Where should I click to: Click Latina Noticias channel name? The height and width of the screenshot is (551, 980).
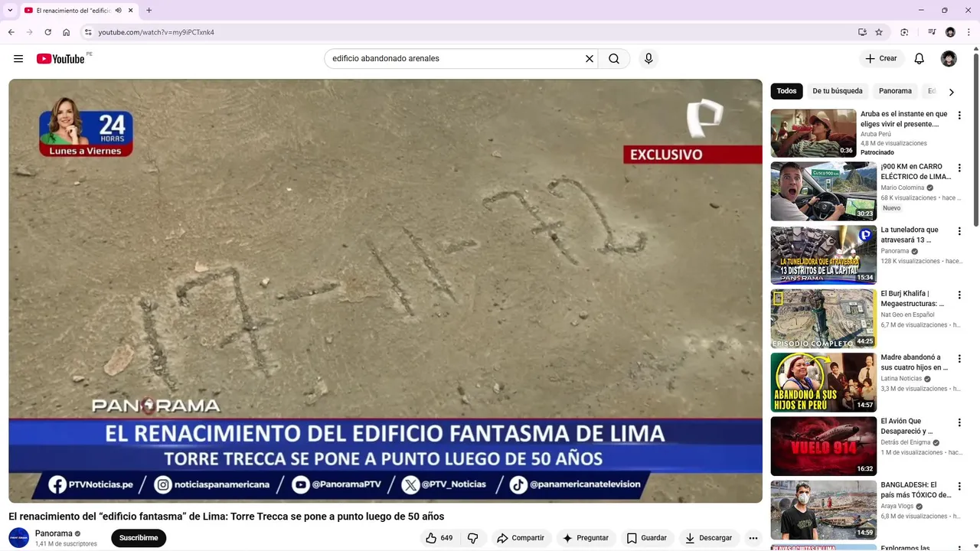click(x=901, y=379)
